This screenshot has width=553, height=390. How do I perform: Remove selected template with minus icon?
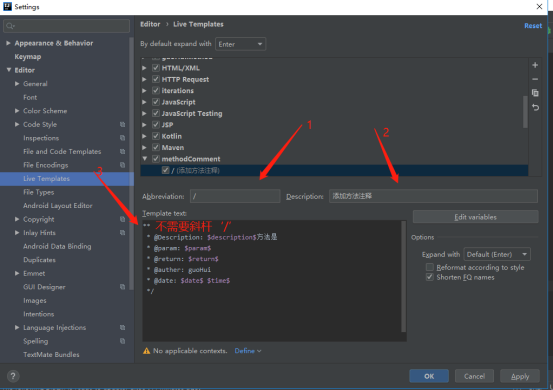[535, 79]
